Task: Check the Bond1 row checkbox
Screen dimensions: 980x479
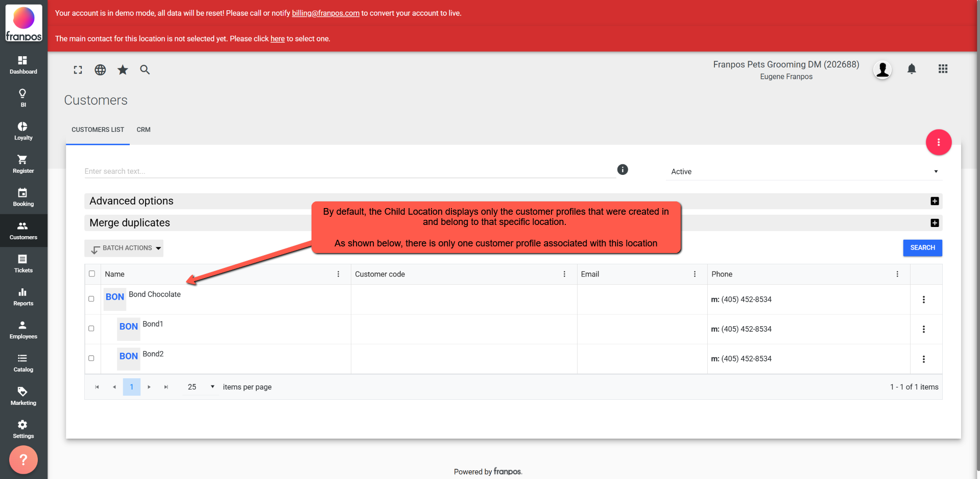Action: pos(91,328)
